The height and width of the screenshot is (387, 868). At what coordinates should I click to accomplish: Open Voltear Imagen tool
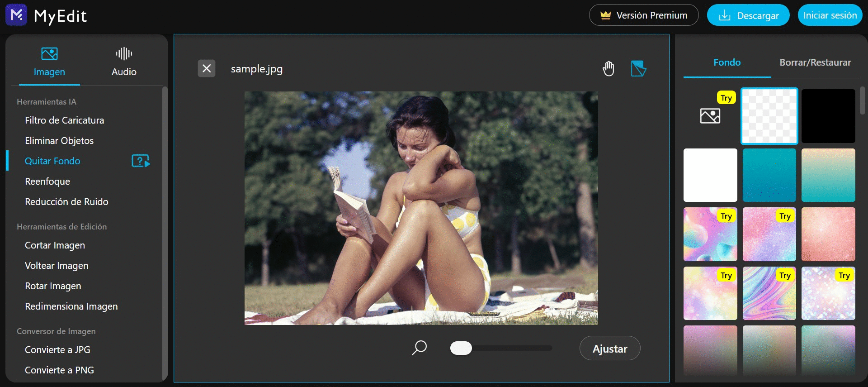click(57, 266)
